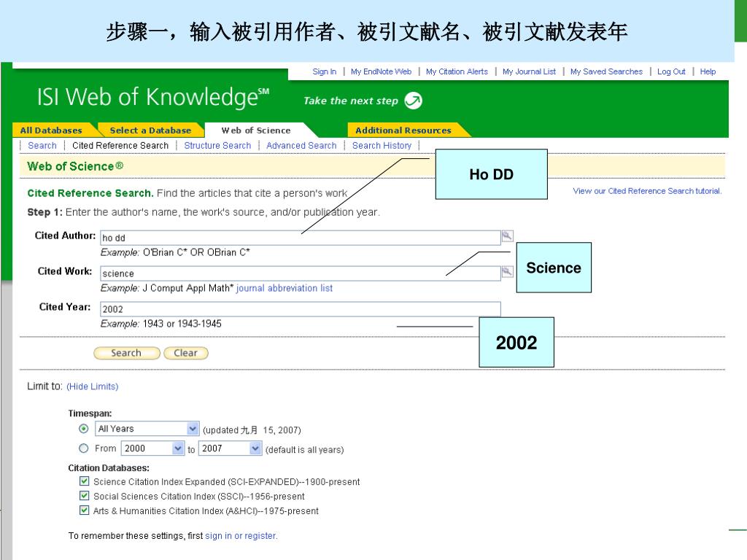Open the Help link
The image size is (747, 560).
[x=708, y=71]
